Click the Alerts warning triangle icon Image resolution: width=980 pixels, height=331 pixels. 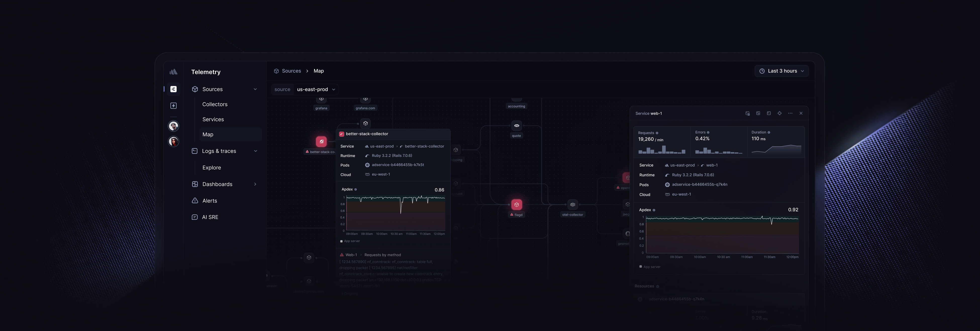tap(194, 201)
